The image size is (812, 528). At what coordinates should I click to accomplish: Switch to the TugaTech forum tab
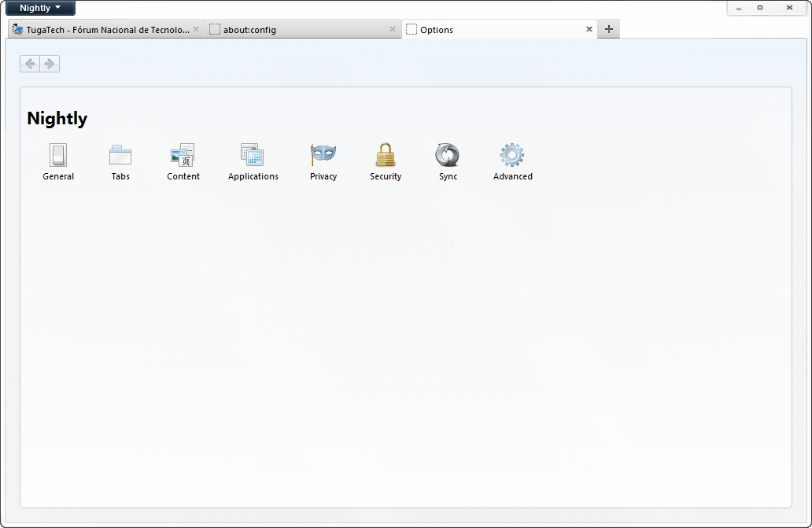pyautogui.click(x=102, y=29)
